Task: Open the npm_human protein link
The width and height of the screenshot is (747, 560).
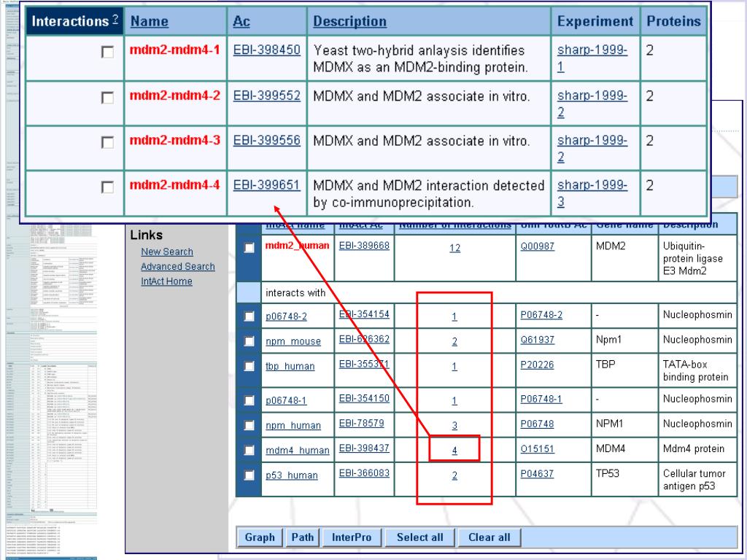Action: point(293,425)
